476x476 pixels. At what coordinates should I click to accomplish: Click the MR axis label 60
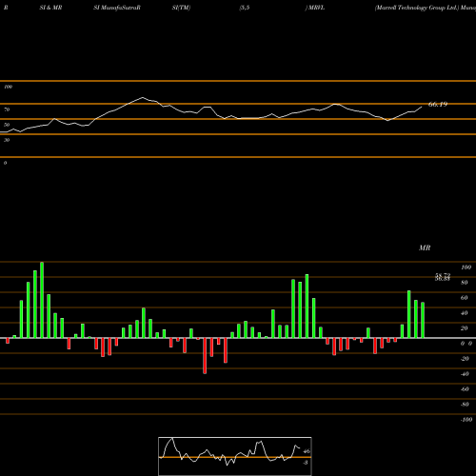[x=465, y=298]
